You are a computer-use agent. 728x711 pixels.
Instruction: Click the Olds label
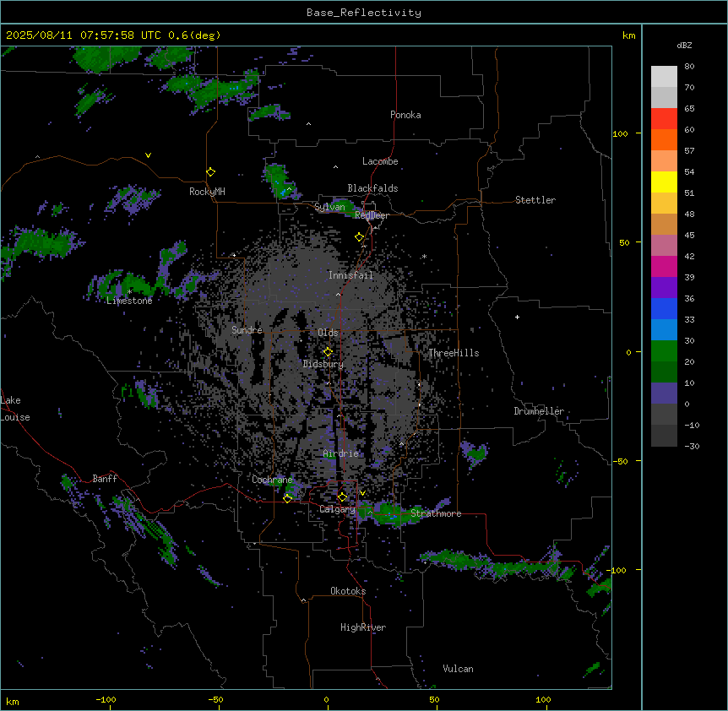(x=328, y=333)
